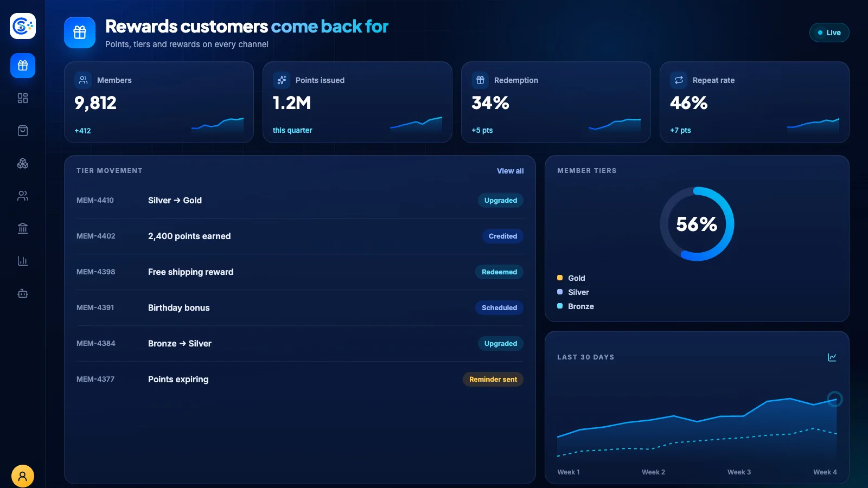Open View all tier movement
Screen dimensions: 868x488
(x=510, y=171)
